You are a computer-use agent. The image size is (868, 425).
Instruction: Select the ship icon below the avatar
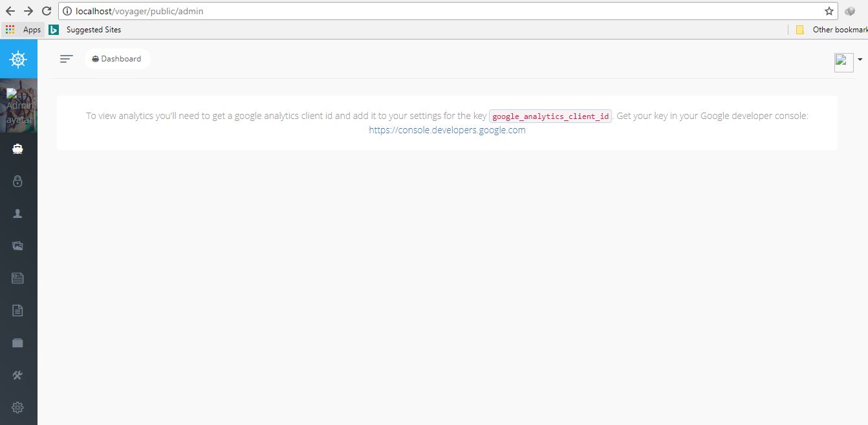(18, 149)
